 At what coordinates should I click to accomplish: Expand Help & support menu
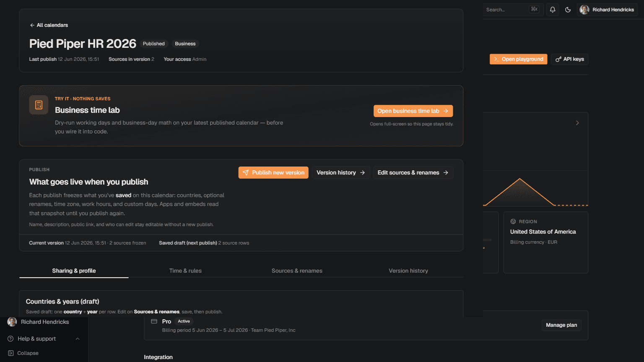point(44,339)
